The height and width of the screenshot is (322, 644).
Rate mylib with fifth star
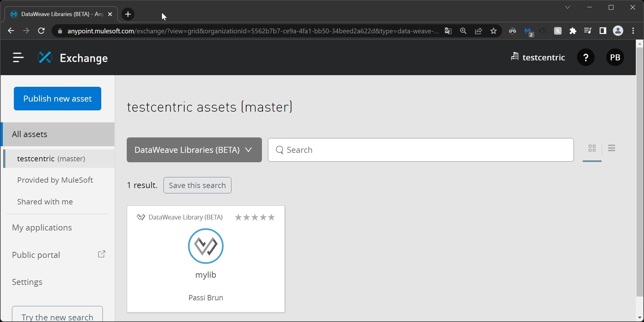(271, 217)
